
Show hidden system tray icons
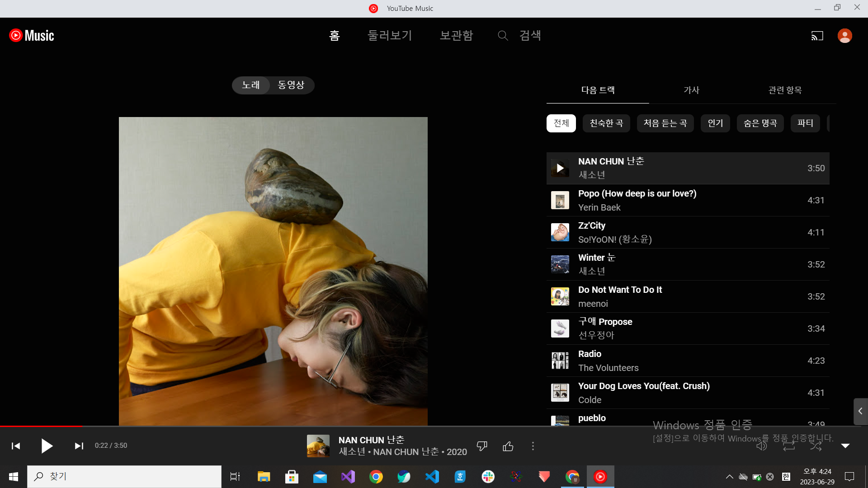[x=730, y=477]
